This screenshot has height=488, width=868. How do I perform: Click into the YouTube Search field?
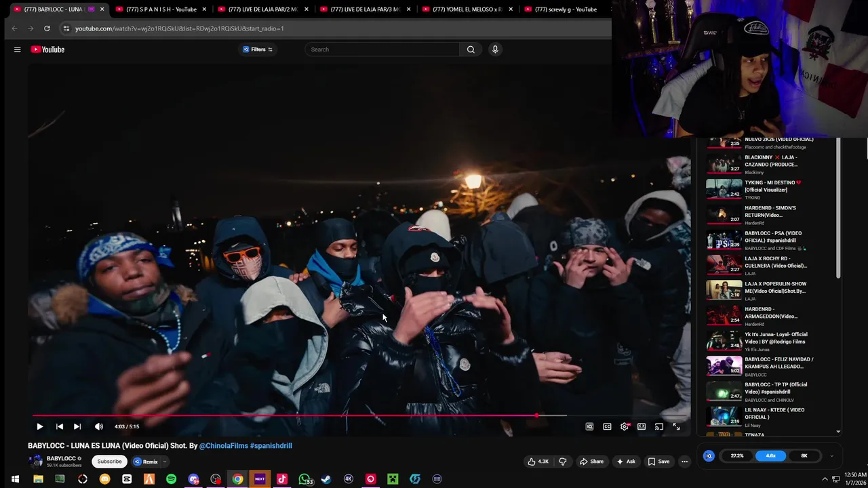pyautogui.click(x=382, y=49)
